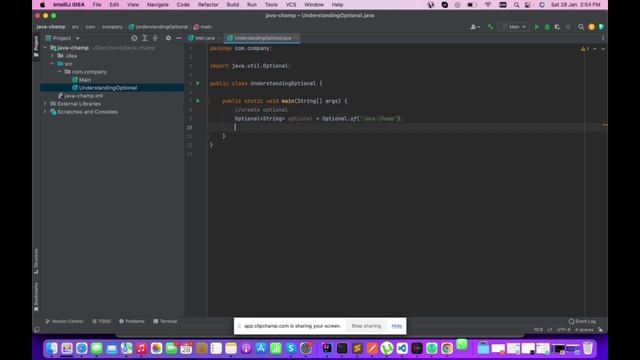Open the Build menu
Image resolution: width=640 pixels, height=360 pixels.
pos(233,4)
